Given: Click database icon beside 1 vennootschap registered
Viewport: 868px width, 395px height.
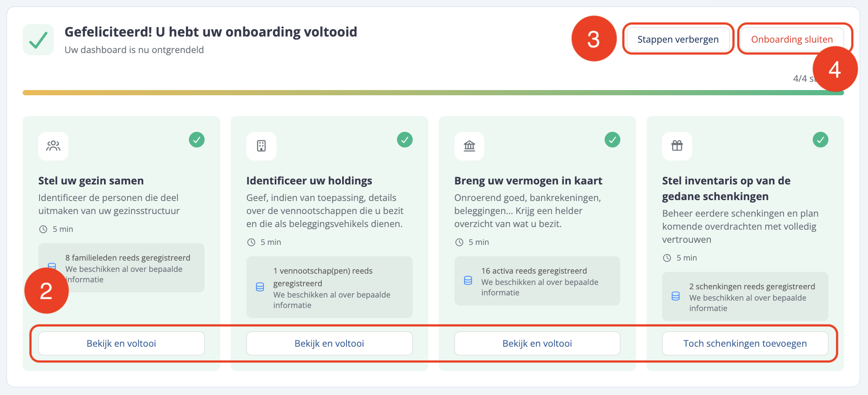Looking at the screenshot, I should [x=260, y=287].
